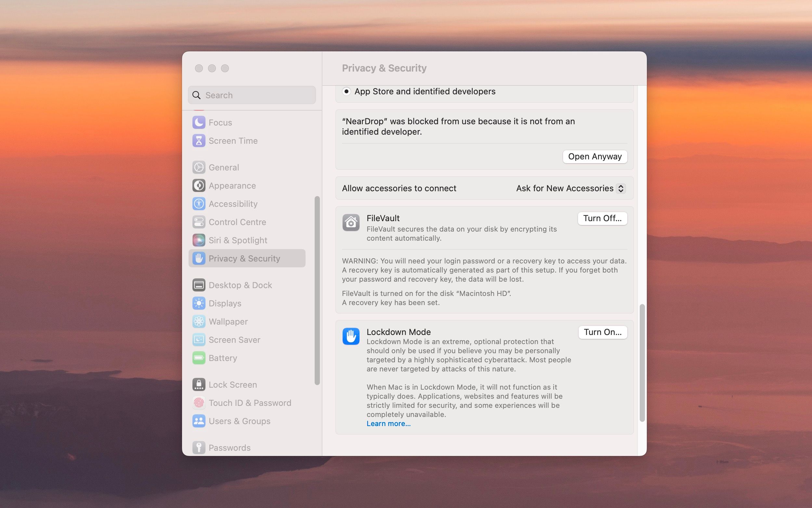Click the Lockdown Mode hand icon

[x=351, y=336]
